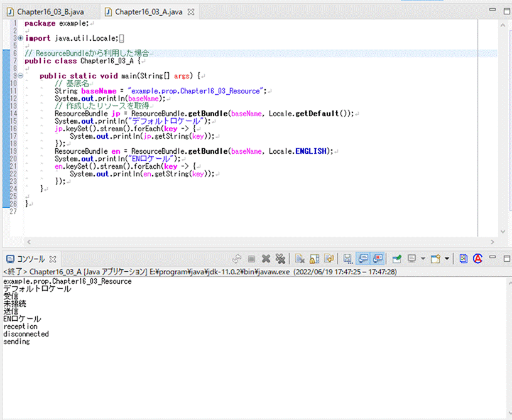Click the terminated launch description in the console header
The height and width of the screenshot is (420, 512).
point(200,272)
